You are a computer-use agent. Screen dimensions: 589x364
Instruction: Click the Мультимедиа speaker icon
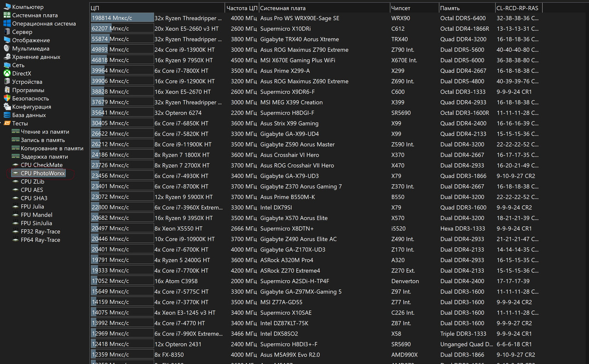[7, 48]
